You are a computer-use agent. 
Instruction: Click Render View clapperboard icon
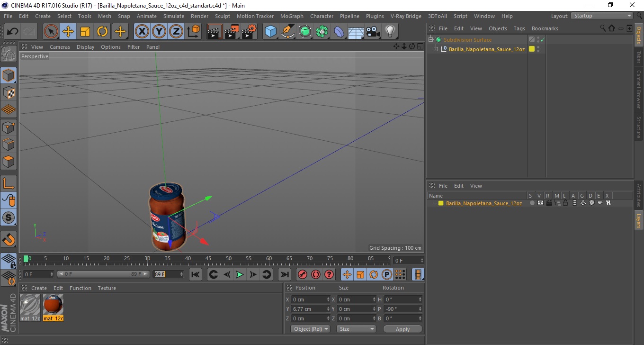[x=215, y=32]
